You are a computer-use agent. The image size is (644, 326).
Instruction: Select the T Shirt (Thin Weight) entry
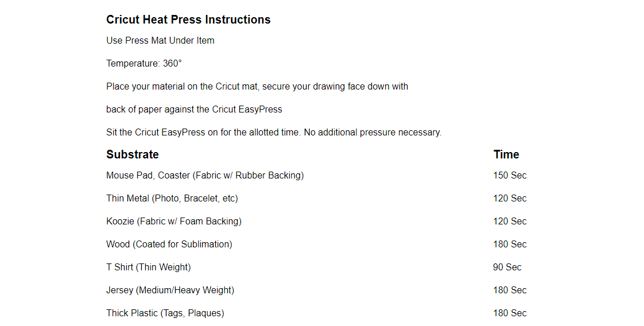pos(149,267)
